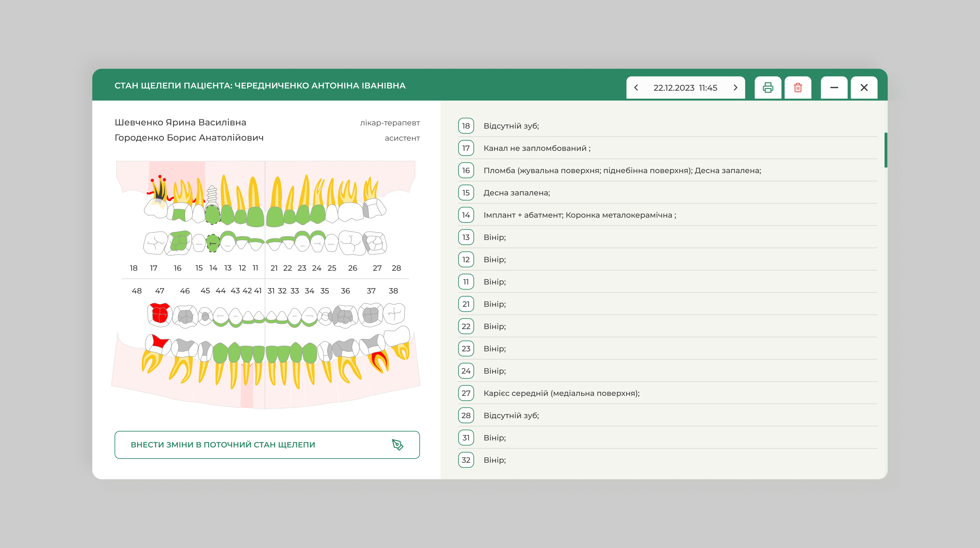Select the tooth 16 filling description row
The image size is (980, 548).
pyautogui.click(x=622, y=171)
